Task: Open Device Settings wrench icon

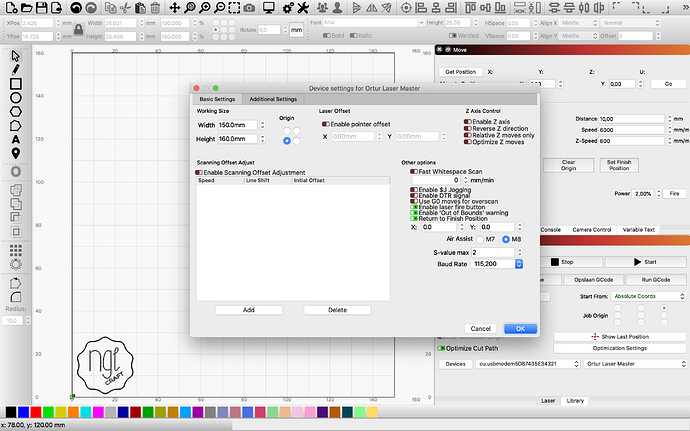Action: coord(303,7)
